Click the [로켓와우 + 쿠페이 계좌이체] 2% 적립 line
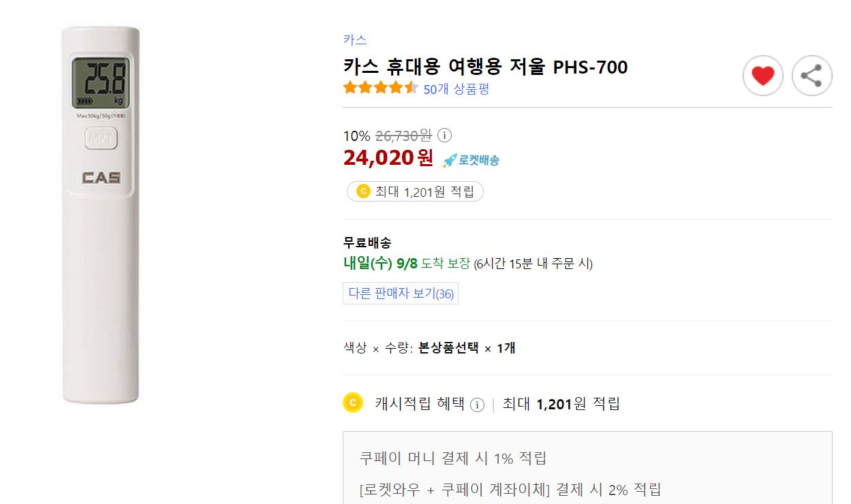The height and width of the screenshot is (504, 851). tap(510, 489)
